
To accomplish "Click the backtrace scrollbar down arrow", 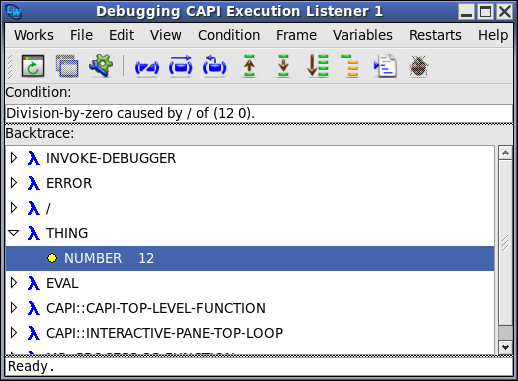I will [505, 347].
